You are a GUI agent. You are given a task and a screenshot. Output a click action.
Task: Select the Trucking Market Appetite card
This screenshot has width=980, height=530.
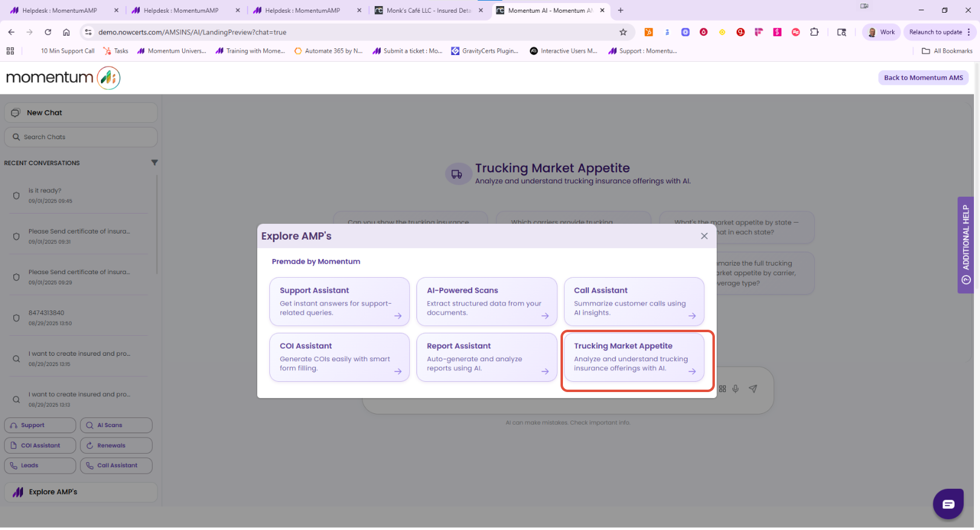[634, 357]
